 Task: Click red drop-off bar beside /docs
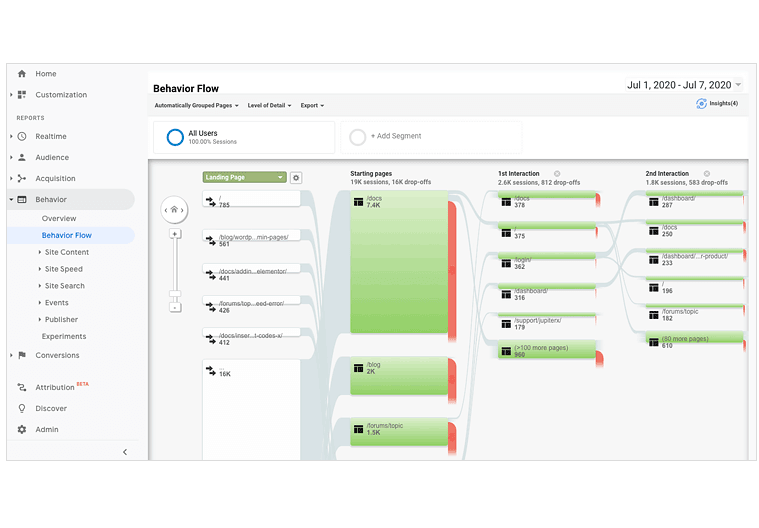(452, 272)
